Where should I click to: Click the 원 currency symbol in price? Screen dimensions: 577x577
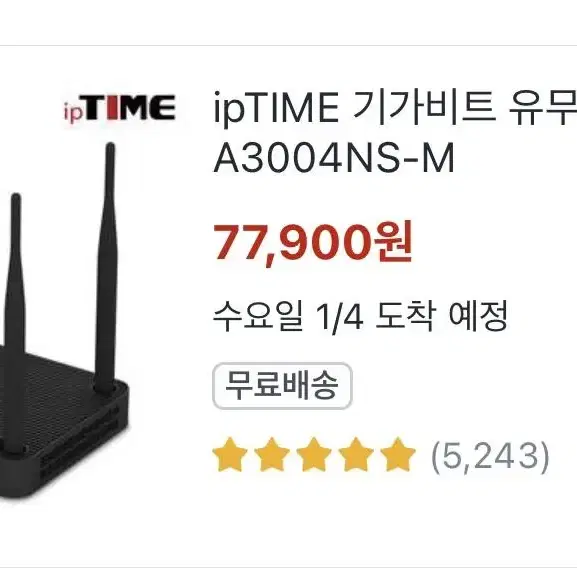tap(393, 241)
